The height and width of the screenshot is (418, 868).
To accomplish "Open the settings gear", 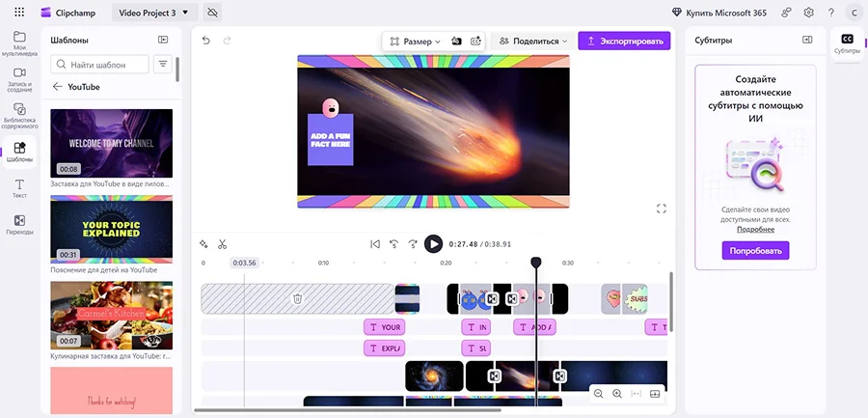I will 809,13.
